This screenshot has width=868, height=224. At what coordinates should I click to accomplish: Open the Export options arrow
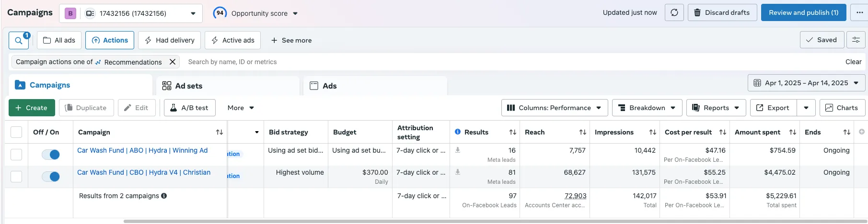[806, 108]
